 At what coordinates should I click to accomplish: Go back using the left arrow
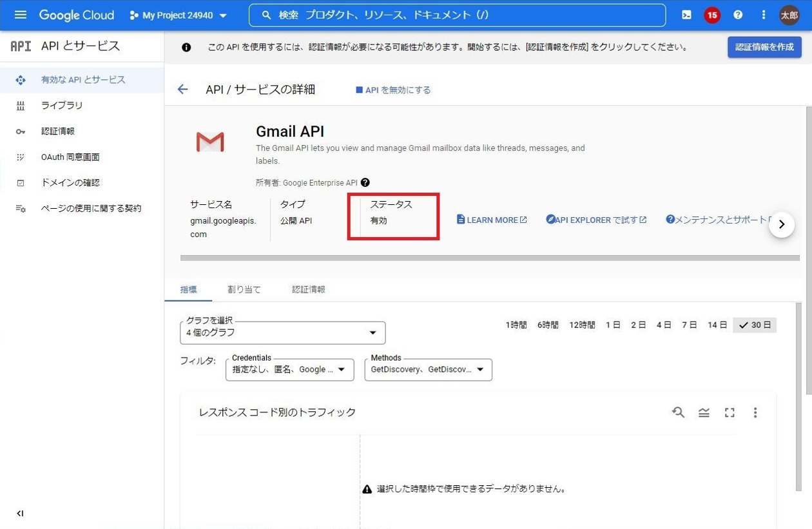click(x=183, y=90)
